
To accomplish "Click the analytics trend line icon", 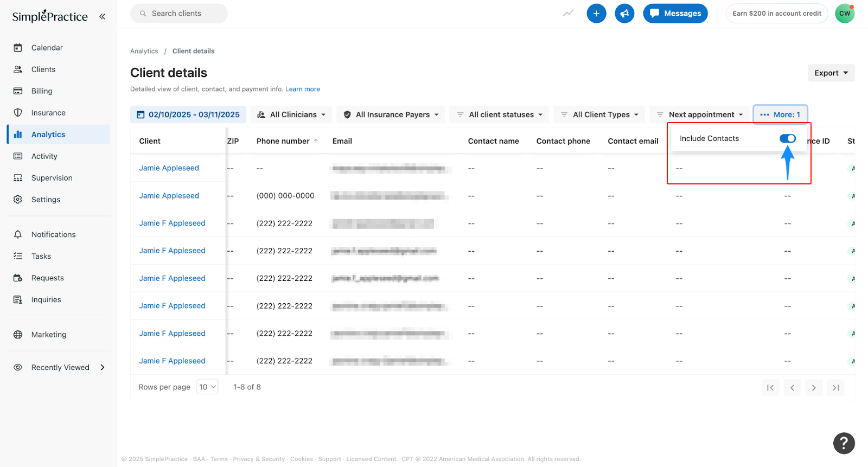I will tap(568, 14).
